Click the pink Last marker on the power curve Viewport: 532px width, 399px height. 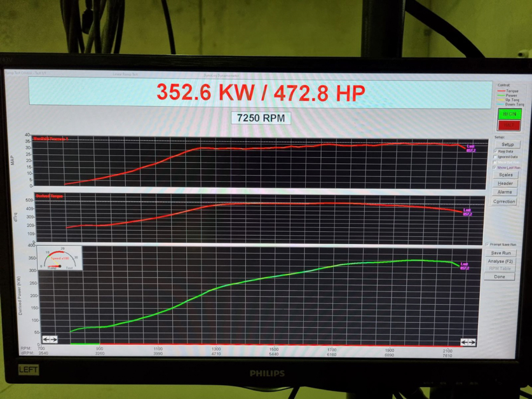pos(464,266)
